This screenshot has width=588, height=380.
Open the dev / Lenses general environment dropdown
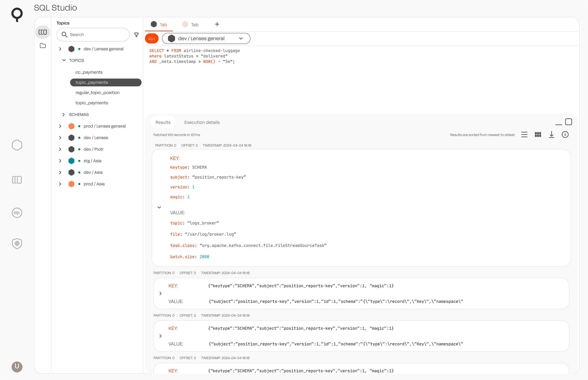click(206, 39)
